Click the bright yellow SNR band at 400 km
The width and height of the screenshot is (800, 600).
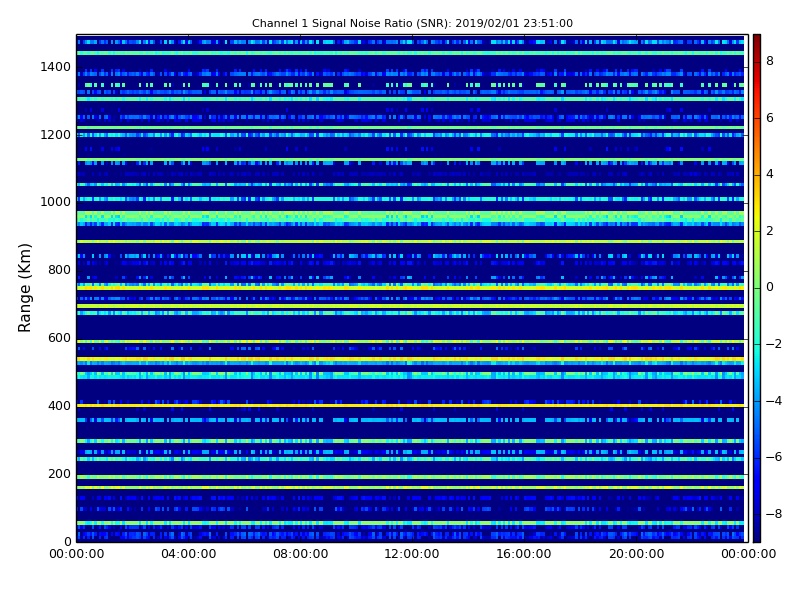[x=410, y=406]
